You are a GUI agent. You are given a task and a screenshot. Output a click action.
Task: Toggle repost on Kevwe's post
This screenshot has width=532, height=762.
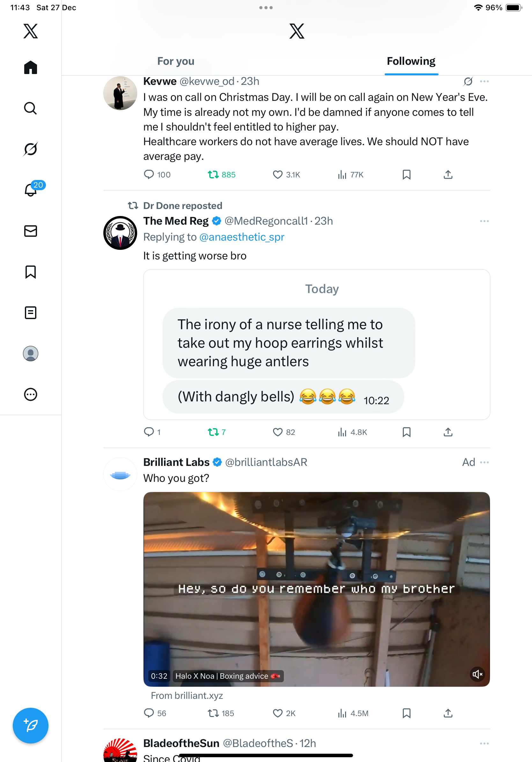[x=213, y=175]
